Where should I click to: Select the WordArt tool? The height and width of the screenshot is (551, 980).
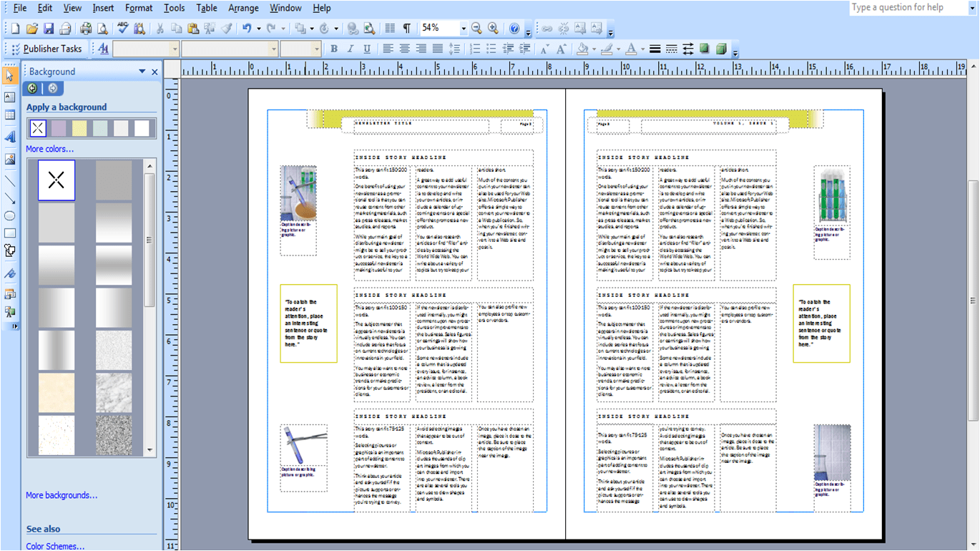coord(10,137)
